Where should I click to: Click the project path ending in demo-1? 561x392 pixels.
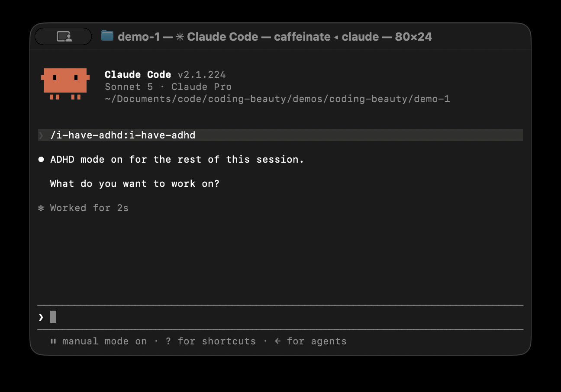pyautogui.click(x=277, y=99)
